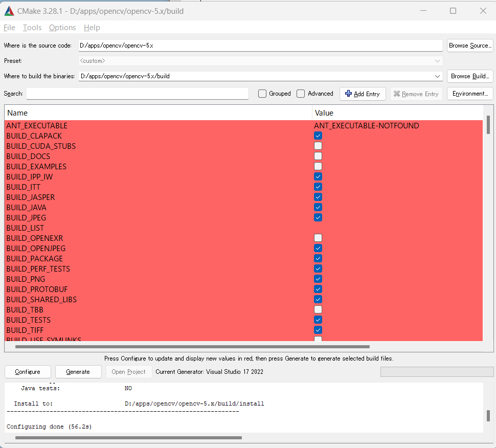Image resolution: width=496 pixels, height=448 pixels.
Task: Minimize the CMake window
Action: pos(423,11)
